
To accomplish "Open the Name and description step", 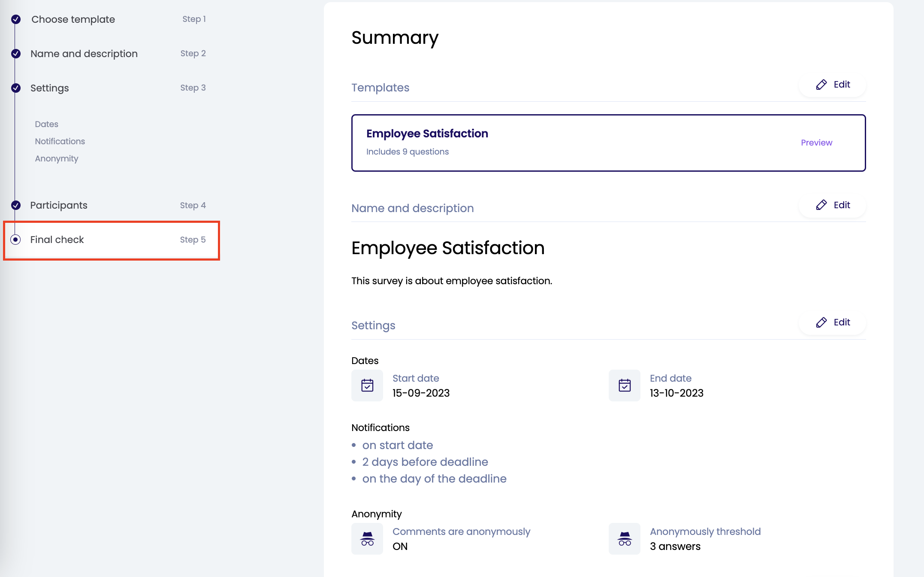I will tap(84, 54).
